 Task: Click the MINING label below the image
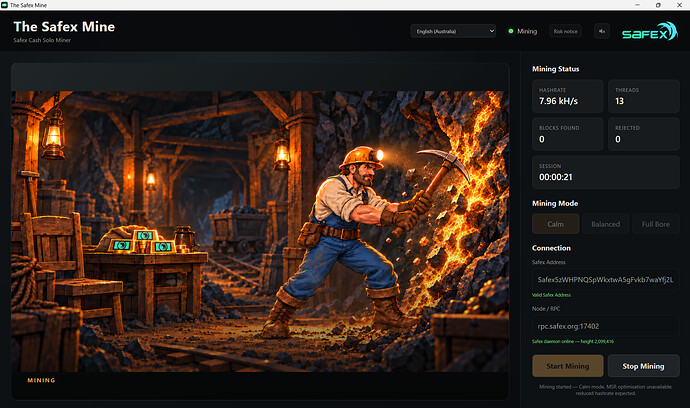[x=41, y=380]
